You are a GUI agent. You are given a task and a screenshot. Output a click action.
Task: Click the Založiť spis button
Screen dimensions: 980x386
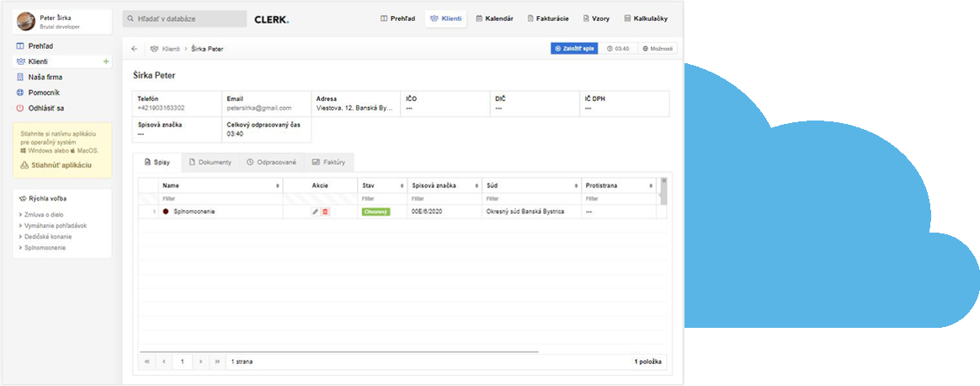(x=573, y=49)
